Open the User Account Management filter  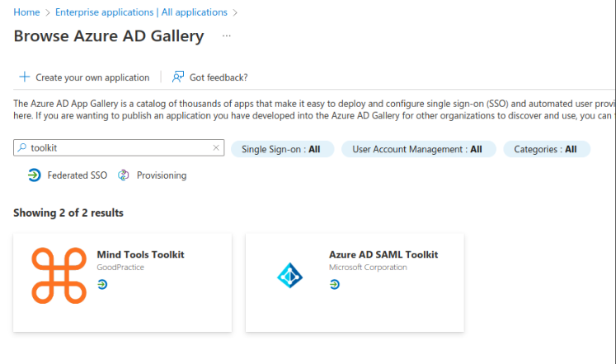[x=417, y=149]
